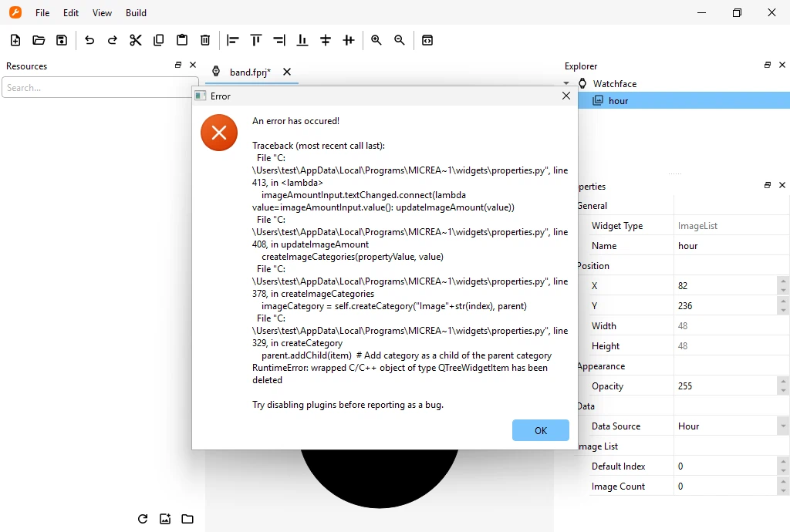Open the Build menu
The image size is (790, 532).
136,13
